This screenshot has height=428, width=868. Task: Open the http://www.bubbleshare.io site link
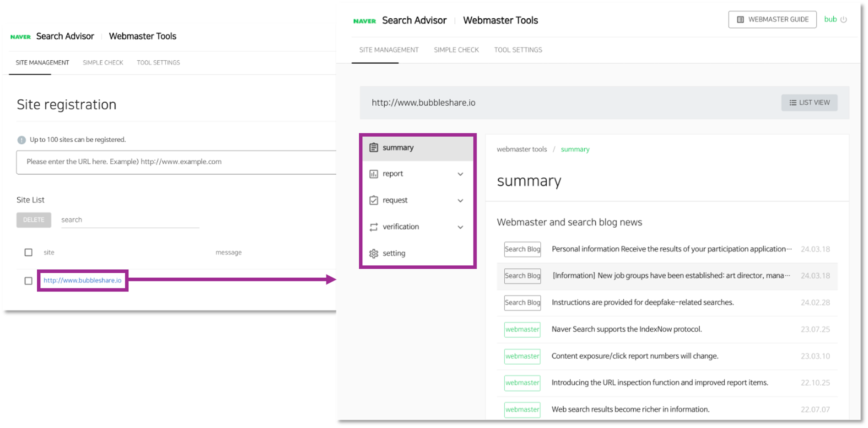(x=82, y=281)
